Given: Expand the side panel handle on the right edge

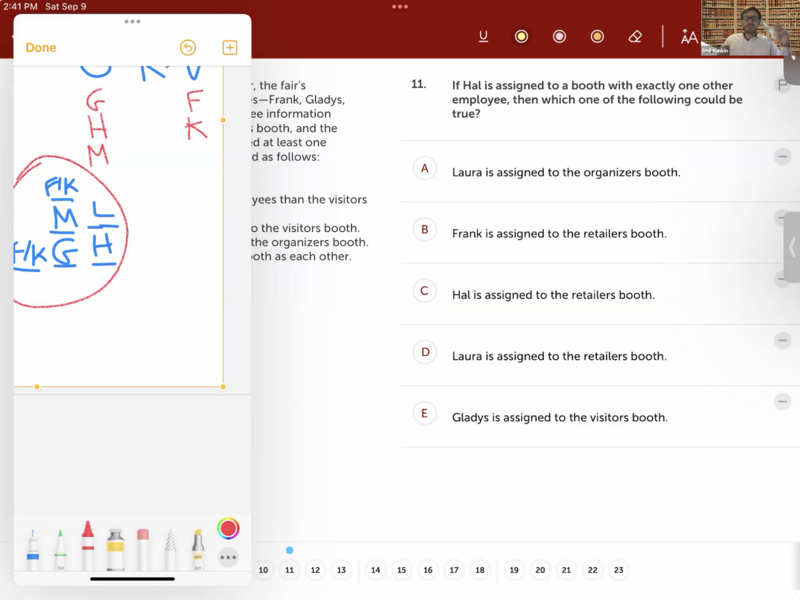Looking at the screenshot, I should coord(792,247).
